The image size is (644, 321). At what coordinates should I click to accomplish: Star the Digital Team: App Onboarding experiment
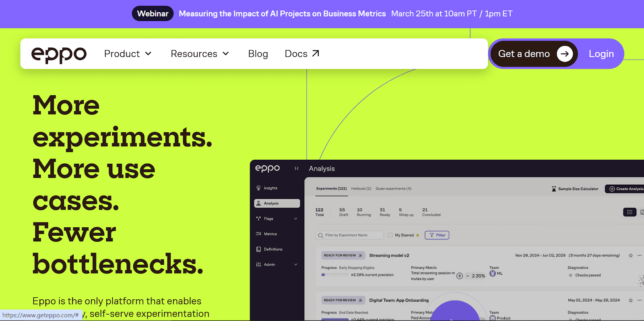[x=631, y=300]
